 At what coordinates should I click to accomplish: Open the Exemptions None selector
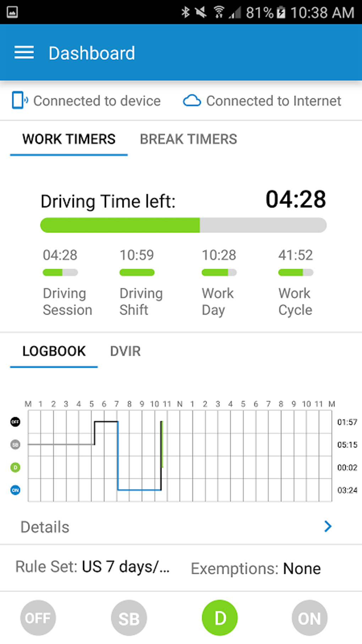click(x=256, y=568)
